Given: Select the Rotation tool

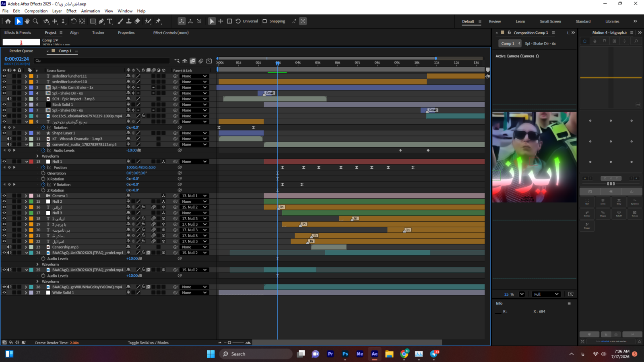Looking at the screenshot, I should [73, 21].
